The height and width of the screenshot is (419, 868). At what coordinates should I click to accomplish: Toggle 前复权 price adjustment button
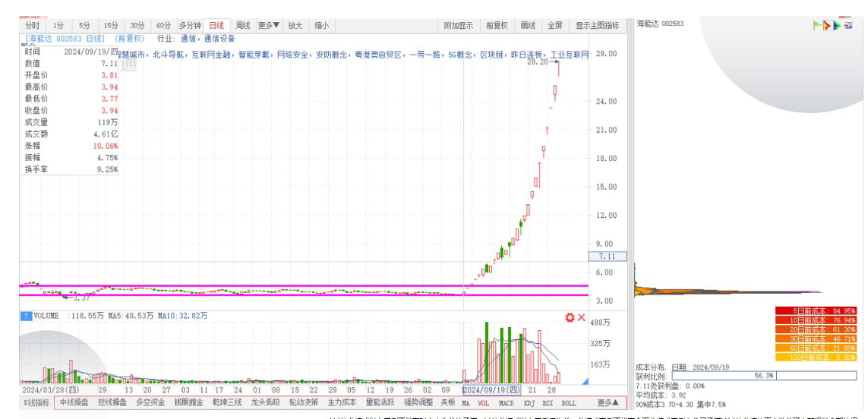497,26
